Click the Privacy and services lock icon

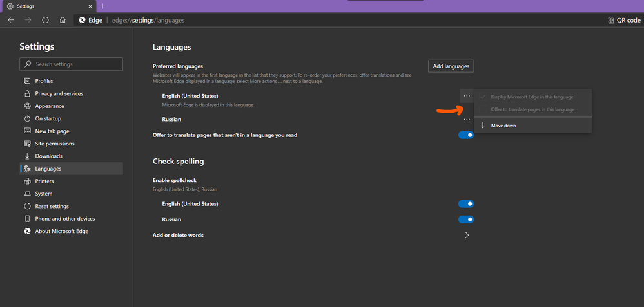(27, 93)
